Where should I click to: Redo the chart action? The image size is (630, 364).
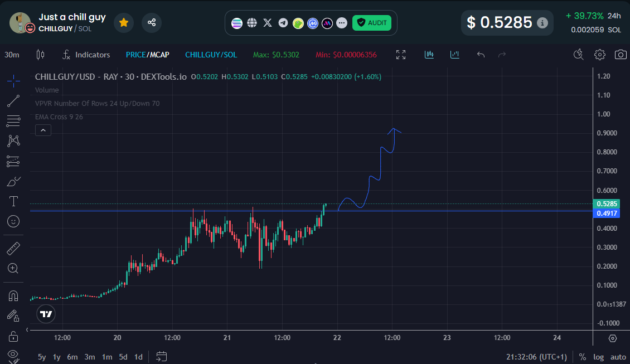(x=502, y=55)
